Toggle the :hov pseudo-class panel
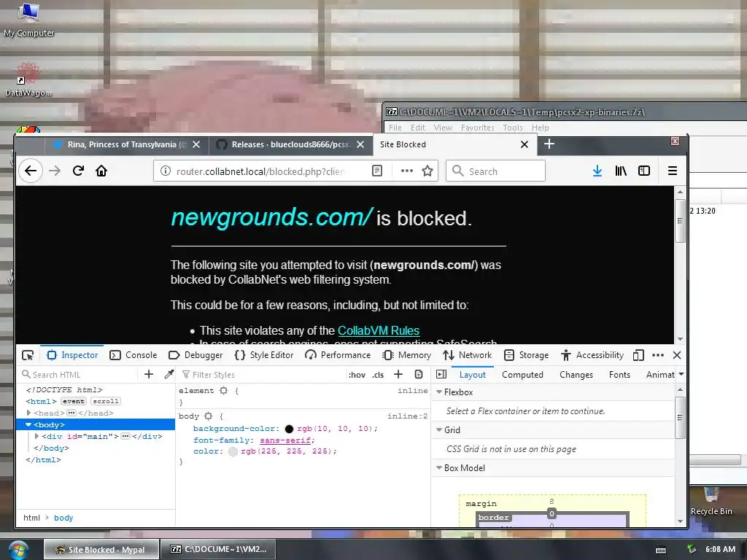Image resolution: width=747 pixels, height=560 pixels. pos(357,375)
